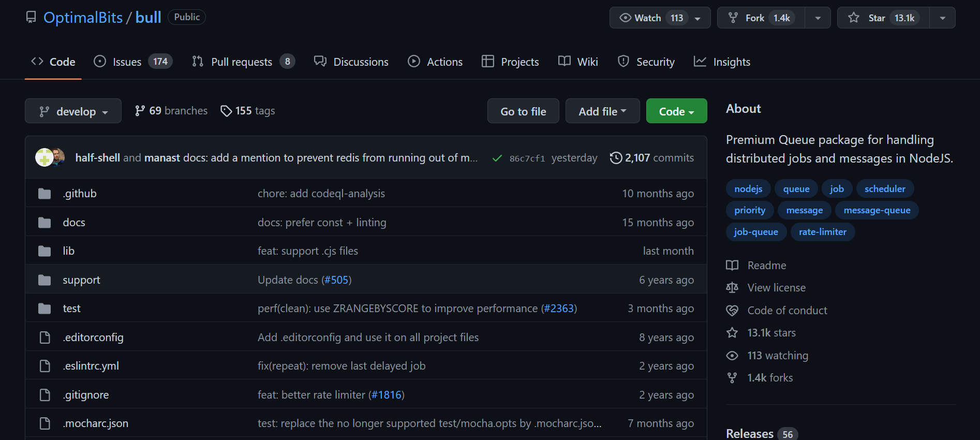Viewport: 980px width, 440px height.
Task: Click half-shell's contributor avatar
Action: [43, 157]
